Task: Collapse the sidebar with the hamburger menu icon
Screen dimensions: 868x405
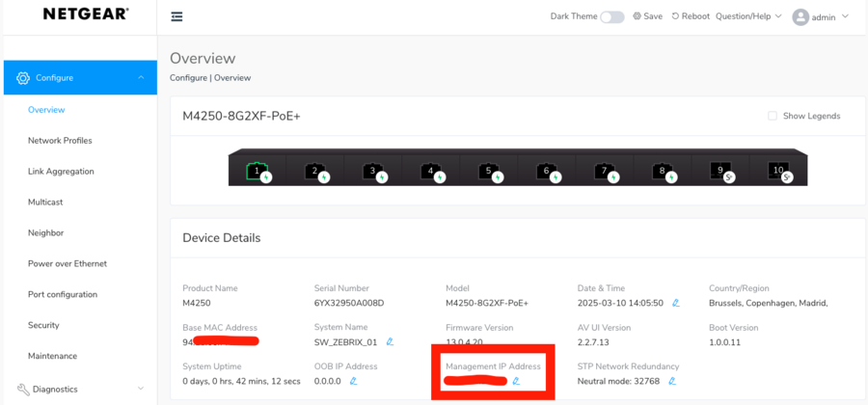Action: (x=177, y=16)
